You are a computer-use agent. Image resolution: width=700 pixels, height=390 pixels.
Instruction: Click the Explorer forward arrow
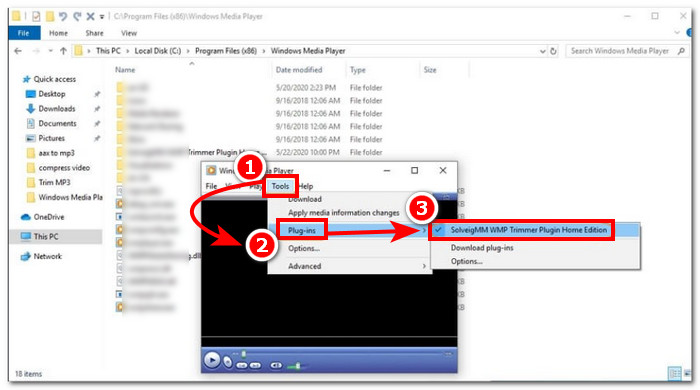pyautogui.click(x=36, y=51)
